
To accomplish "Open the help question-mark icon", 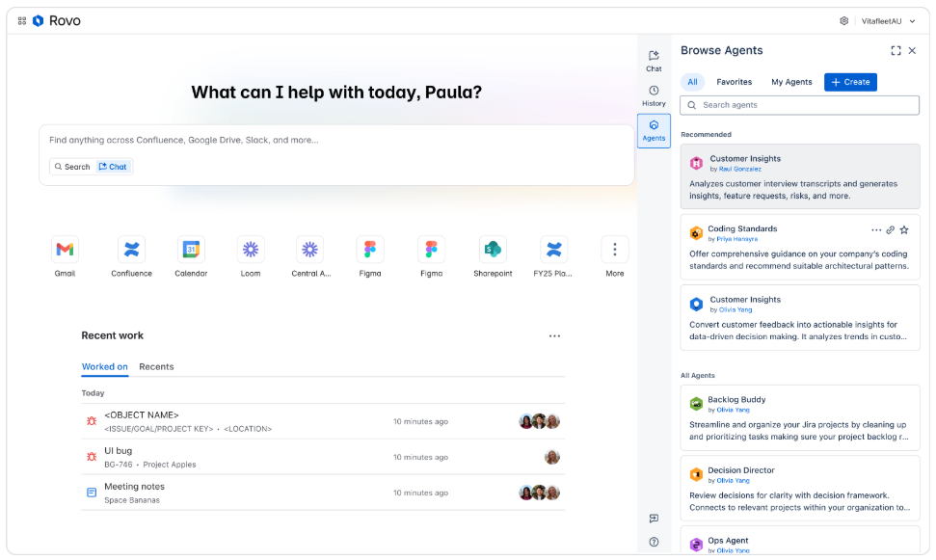I will 654,542.
